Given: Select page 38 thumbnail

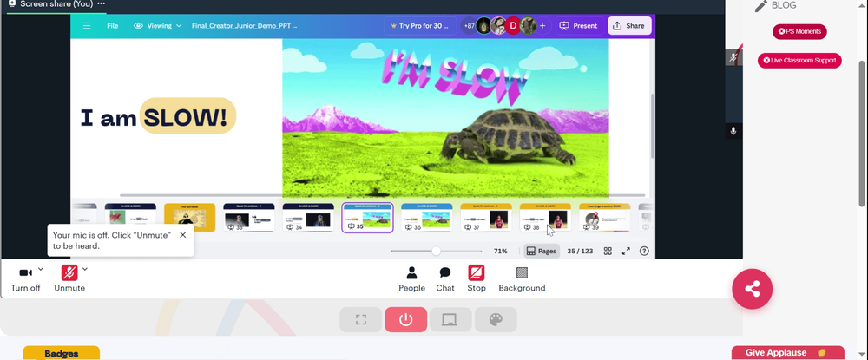Looking at the screenshot, I should pos(545,218).
